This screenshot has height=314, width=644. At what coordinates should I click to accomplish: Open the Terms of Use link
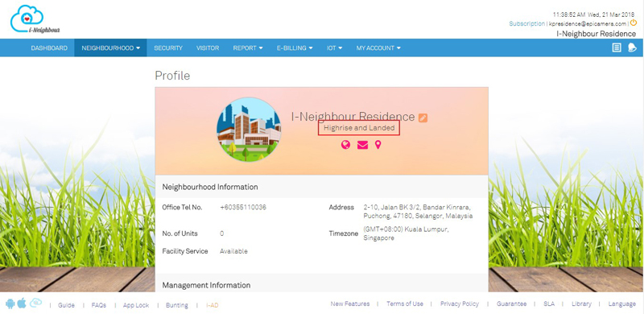click(405, 304)
